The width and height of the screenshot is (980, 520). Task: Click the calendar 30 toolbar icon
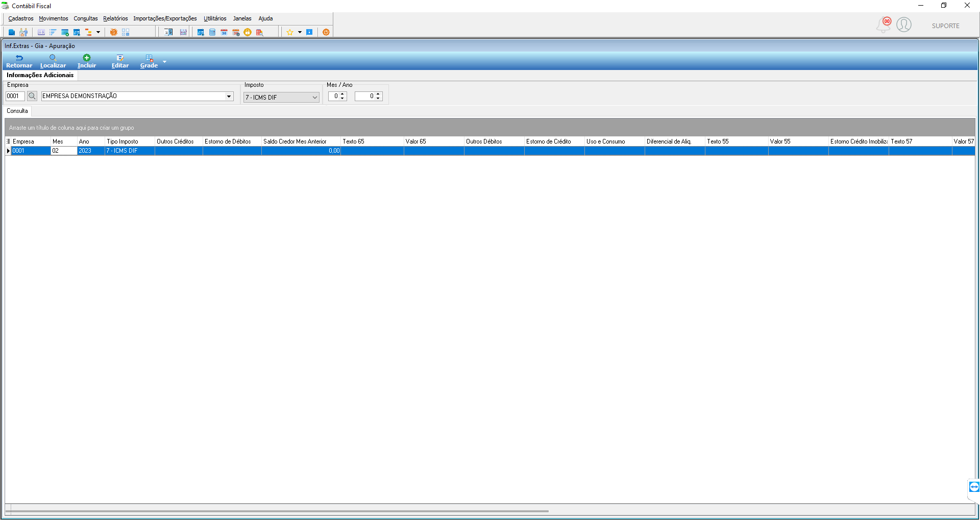224,32
